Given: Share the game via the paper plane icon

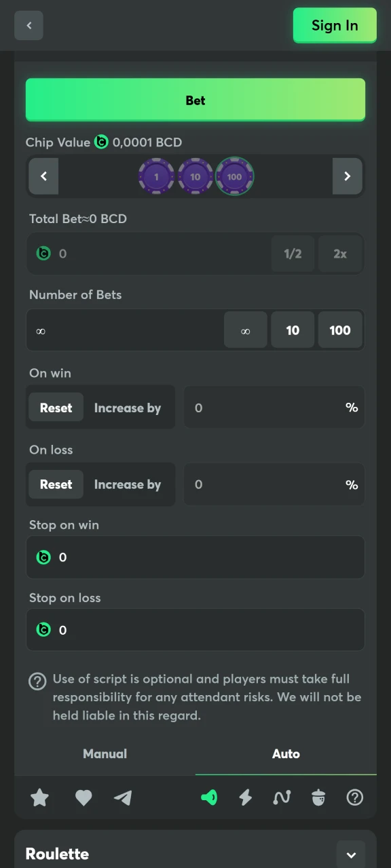Looking at the screenshot, I should (123, 797).
